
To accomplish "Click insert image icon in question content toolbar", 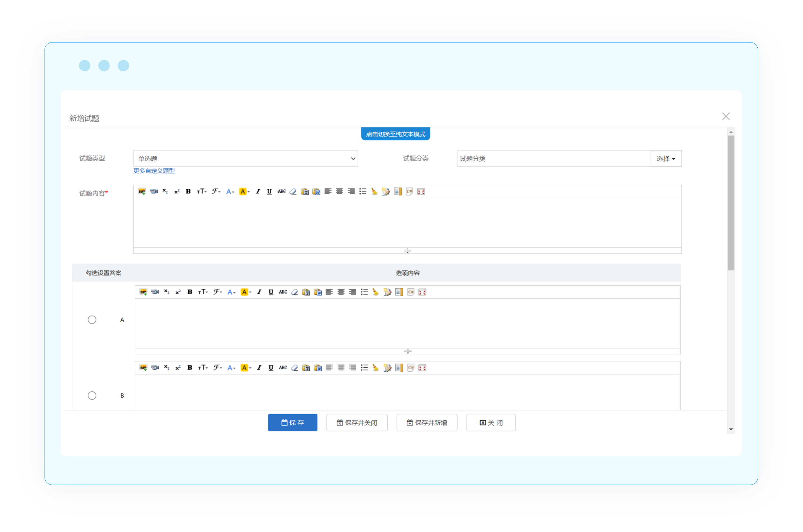I will point(141,191).
